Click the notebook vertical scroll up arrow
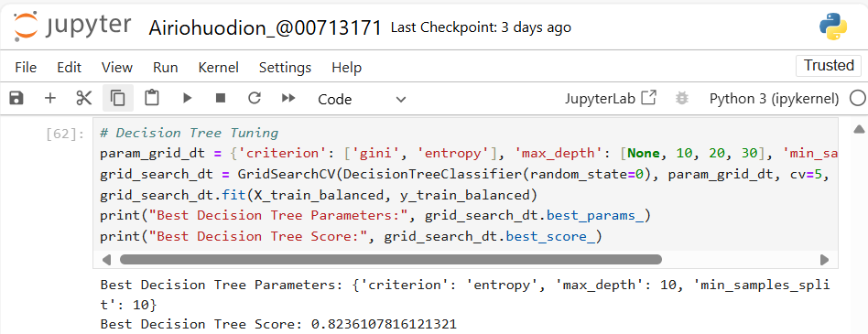Viewport: 868px width, 334px height. (x=859, y=129)
